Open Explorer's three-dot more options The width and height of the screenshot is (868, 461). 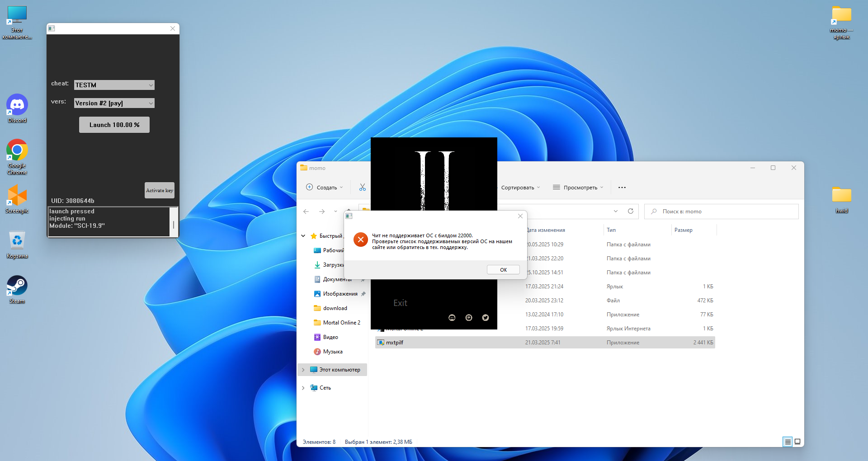(x=622, y=188)
